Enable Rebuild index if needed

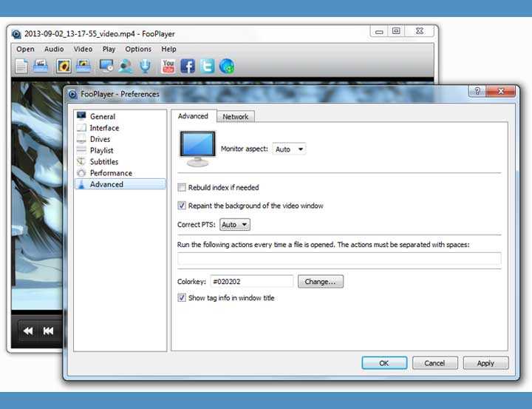click(x=182, y=187)
